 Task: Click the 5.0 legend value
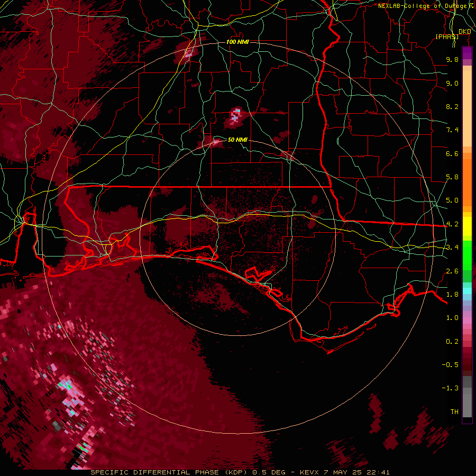[452, 200]
